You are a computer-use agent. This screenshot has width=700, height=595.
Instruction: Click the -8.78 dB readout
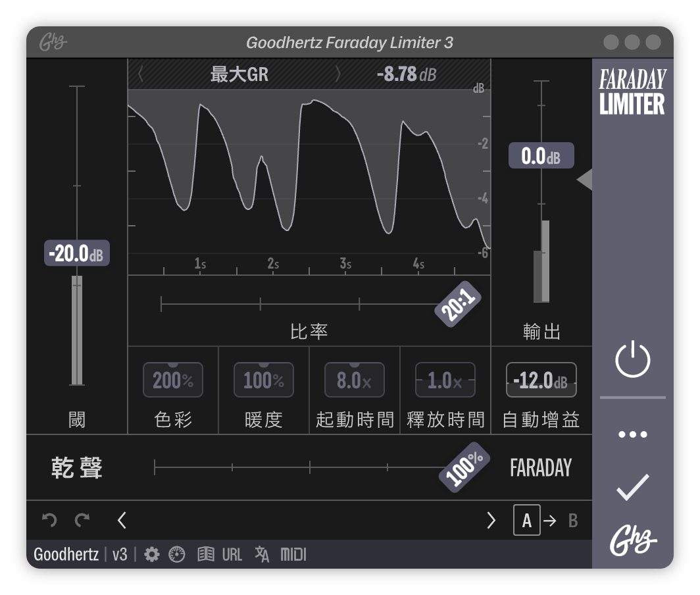pos(407,74)
